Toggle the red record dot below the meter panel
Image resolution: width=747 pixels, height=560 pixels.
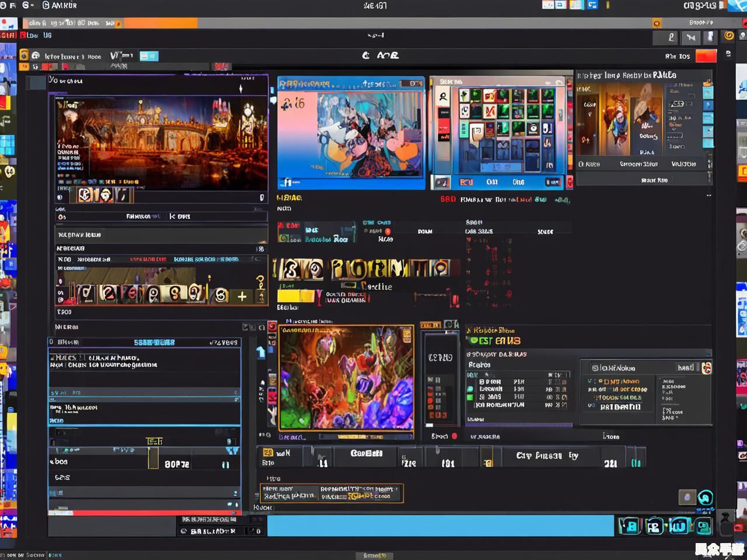click(x=454, y=436)
